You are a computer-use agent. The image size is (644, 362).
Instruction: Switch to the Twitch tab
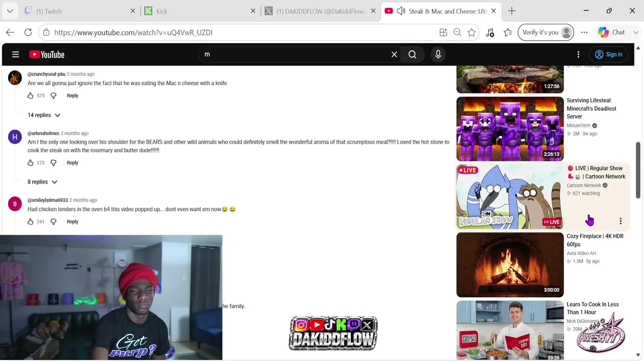pyautogui.click(x=79, y=11)
